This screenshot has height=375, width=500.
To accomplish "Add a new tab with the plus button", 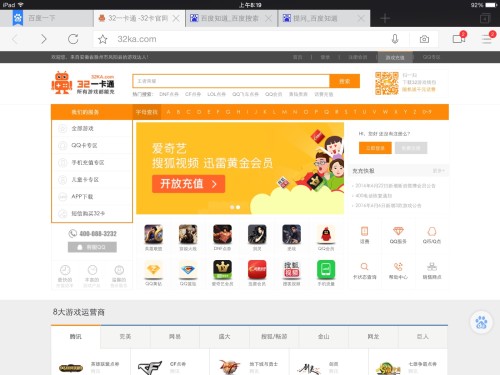I will (x=385, y=18).
